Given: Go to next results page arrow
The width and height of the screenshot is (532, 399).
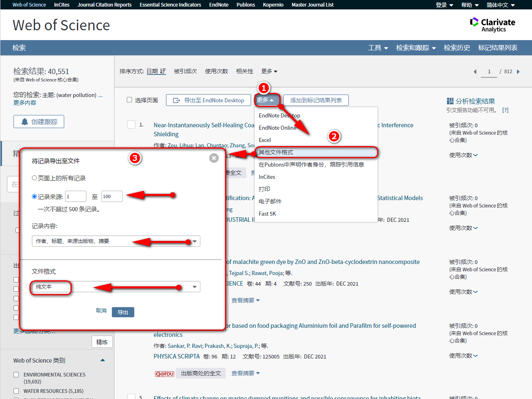Looking at the screenshot, I should (x=518, y=72).
